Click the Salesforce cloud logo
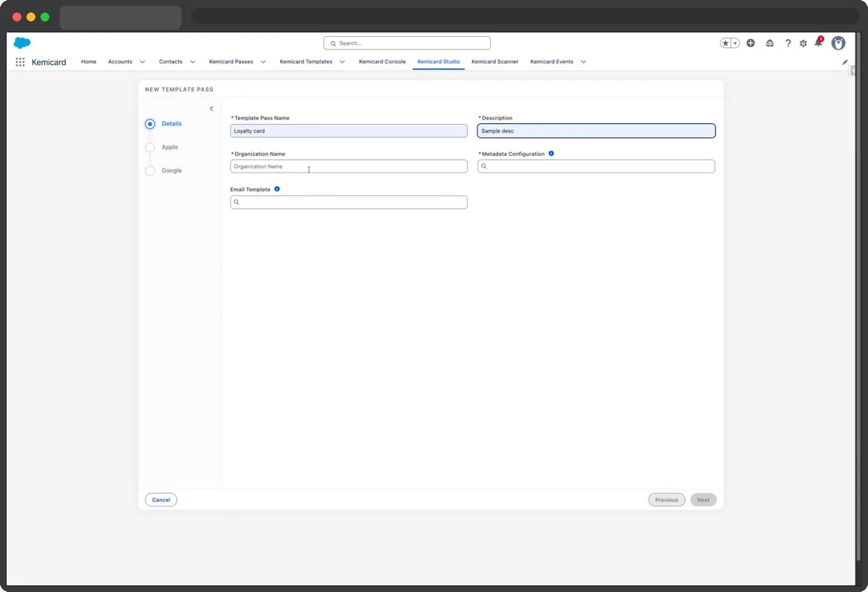 click(x=22, y=43)
